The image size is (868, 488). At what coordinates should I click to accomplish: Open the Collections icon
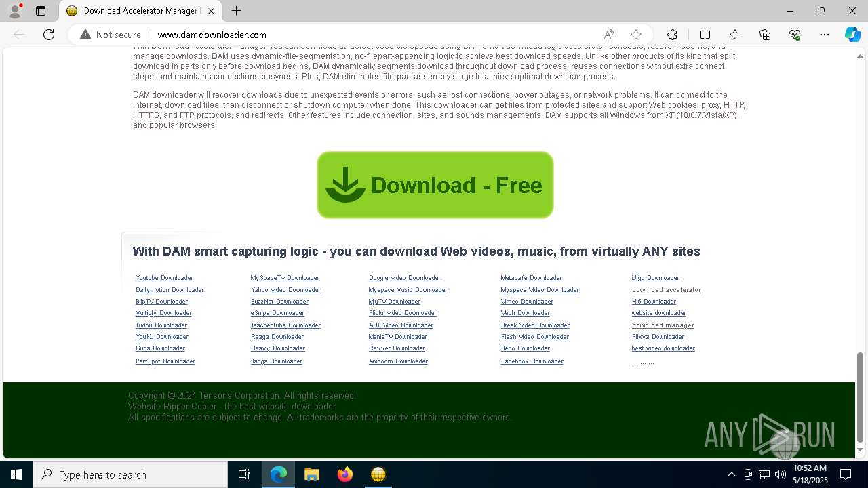tap(765, 35)
